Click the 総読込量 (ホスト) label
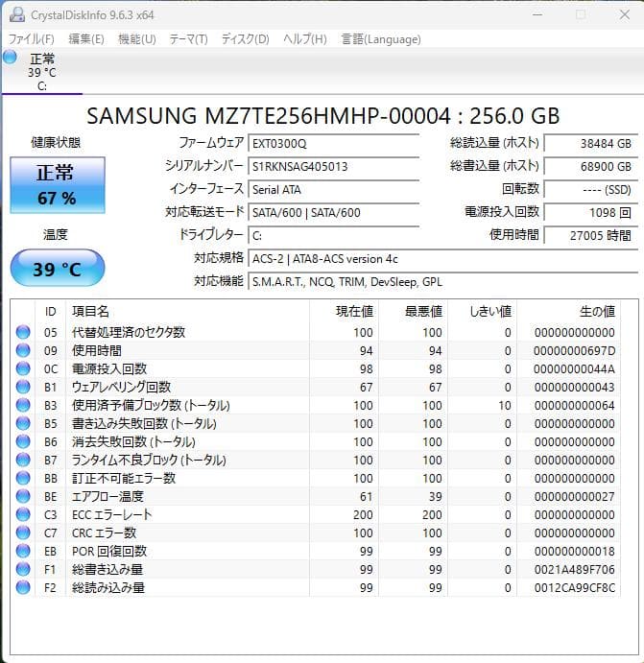Viewport: 644px width, 663px height. coord(494,143)
